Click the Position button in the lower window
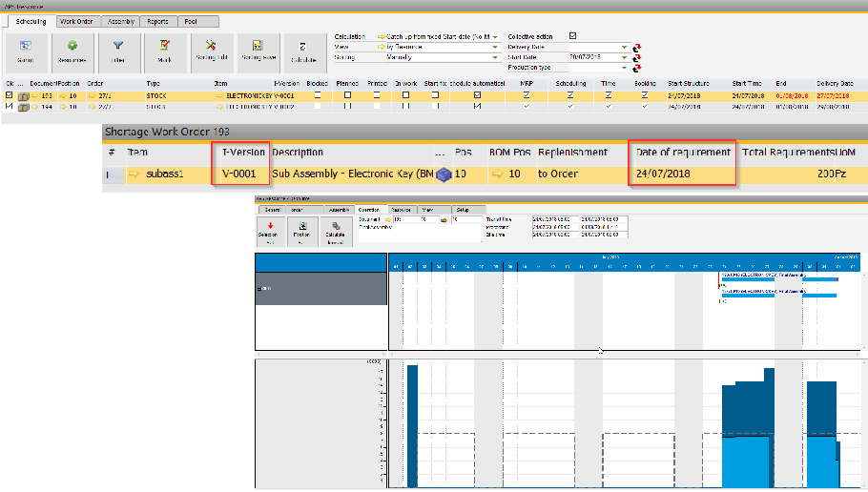Viewport: 868px width, 492px height. (x=302, y=232)
